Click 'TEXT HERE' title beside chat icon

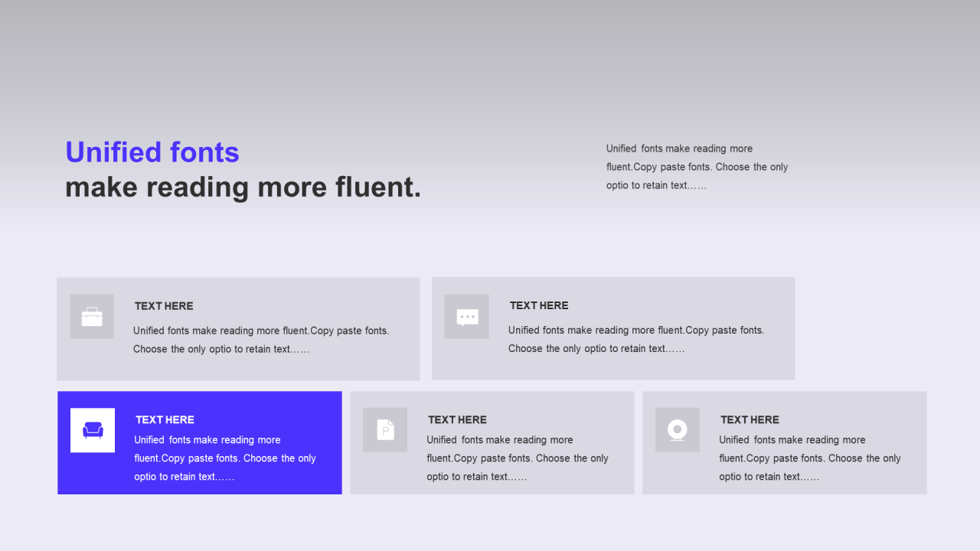pyautogui.click(x=539, y=305)
